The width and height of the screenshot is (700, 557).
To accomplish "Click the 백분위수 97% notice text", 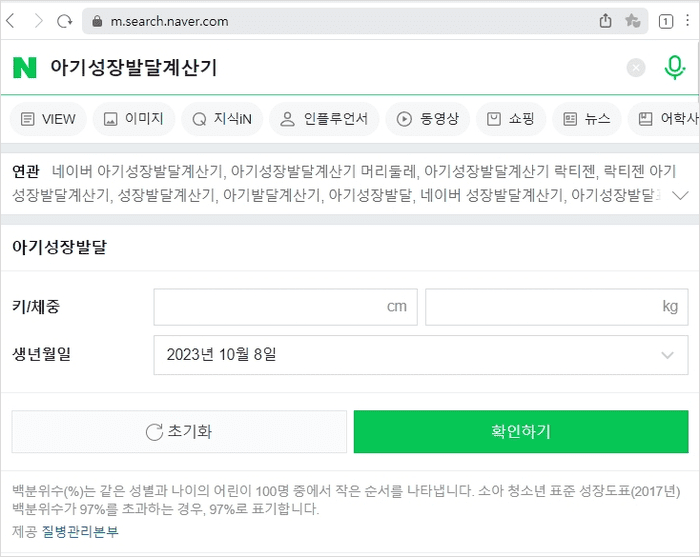I will click(165, 509).
